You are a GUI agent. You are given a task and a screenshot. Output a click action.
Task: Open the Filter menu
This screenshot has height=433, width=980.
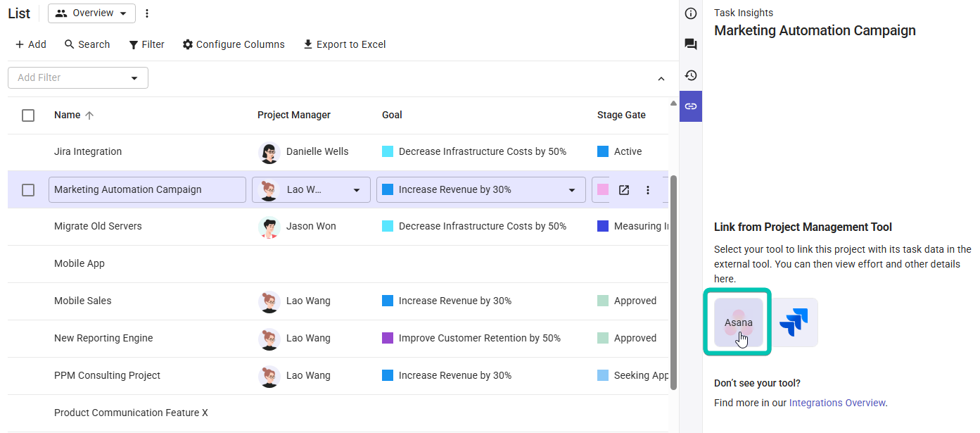click(146, 44)
